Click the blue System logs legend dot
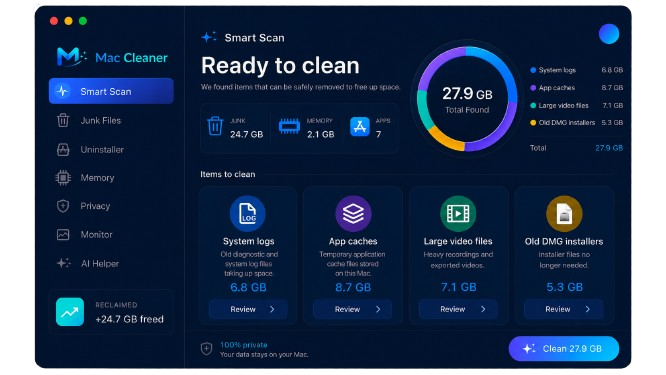 click(533, 70)
